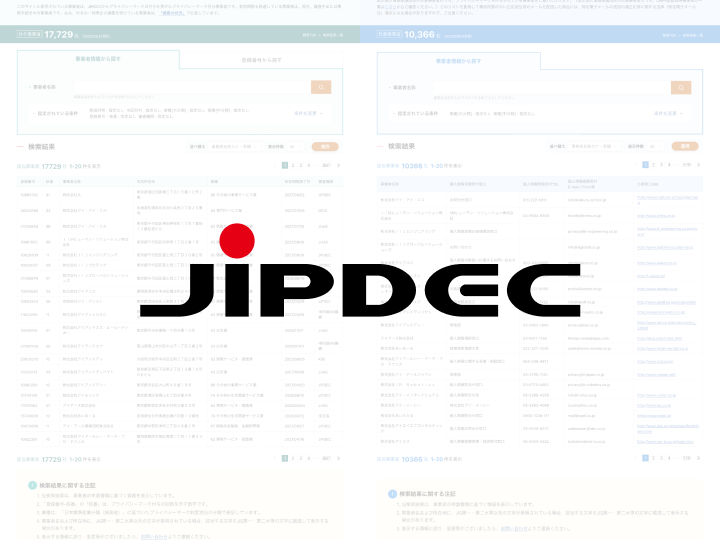
Task: Open the 表示件数 20 dropdown in the 10,366 panel
Action: [x=655, y=146]
